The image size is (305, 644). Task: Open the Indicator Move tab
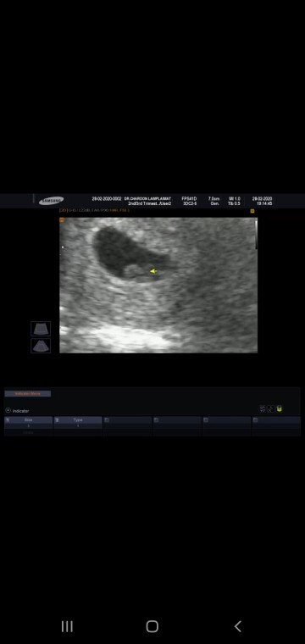pyautogui.click(x=27, y=393)
